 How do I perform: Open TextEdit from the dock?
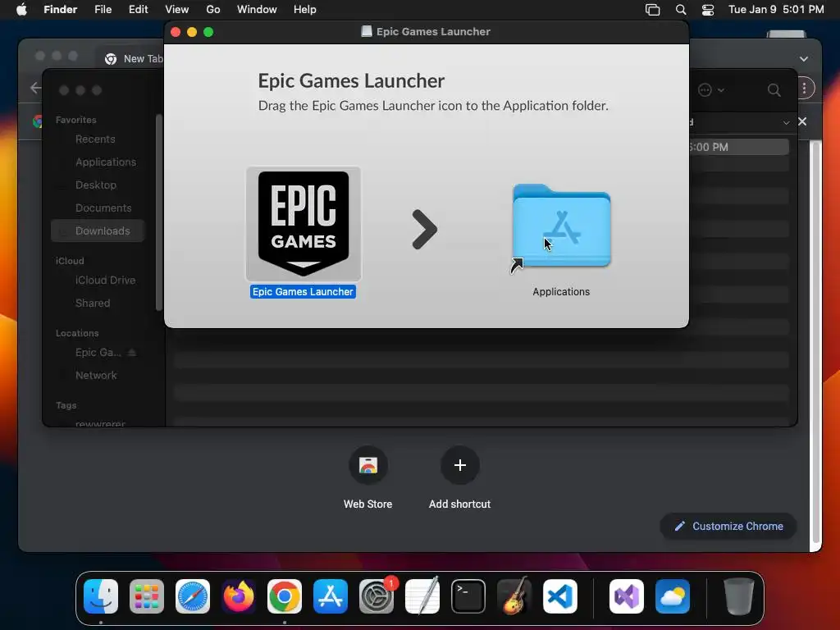click(x=422, y=596)
